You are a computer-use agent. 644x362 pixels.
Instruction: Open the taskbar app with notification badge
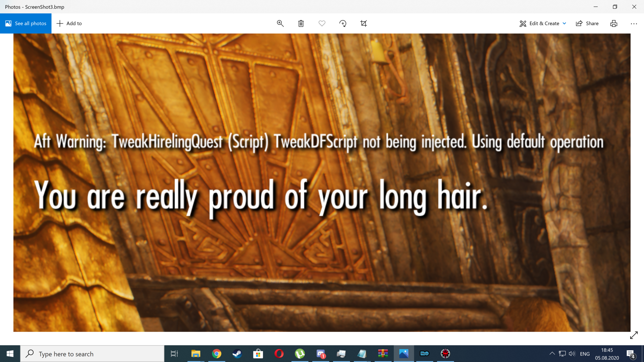point(321,354)
